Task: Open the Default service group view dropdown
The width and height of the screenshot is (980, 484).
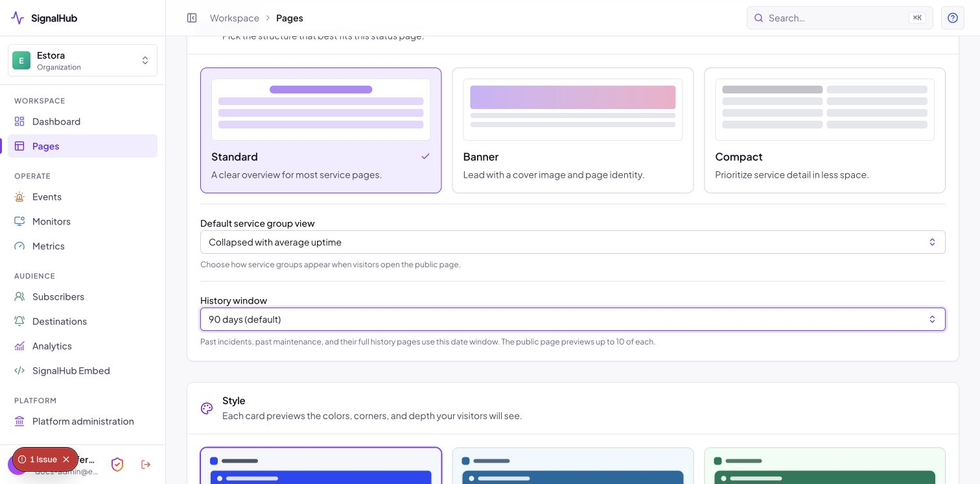Action: click(573, 242)
